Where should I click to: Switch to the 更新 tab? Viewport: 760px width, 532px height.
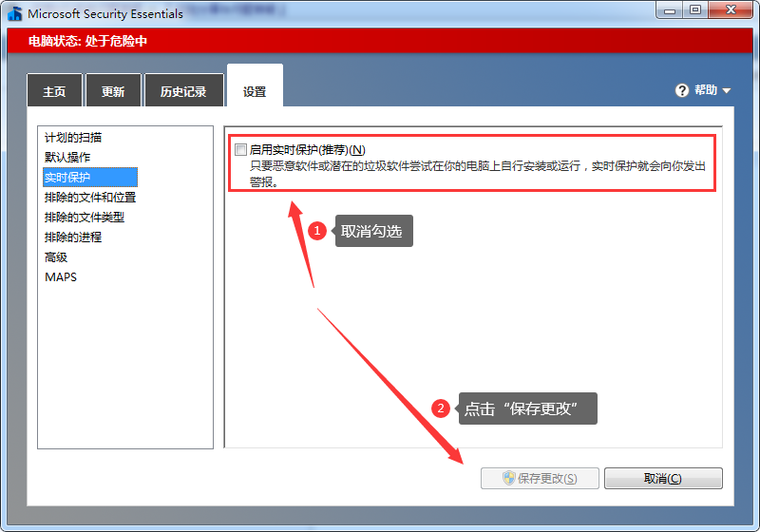(x=113, y=90)
